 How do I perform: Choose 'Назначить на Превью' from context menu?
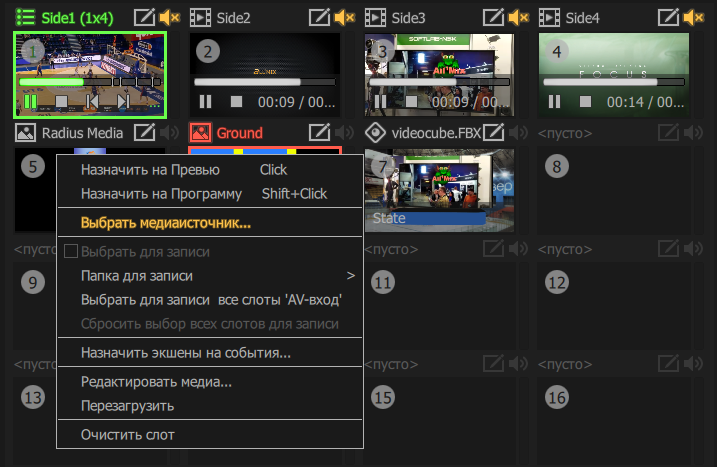[x=210, y=170]
